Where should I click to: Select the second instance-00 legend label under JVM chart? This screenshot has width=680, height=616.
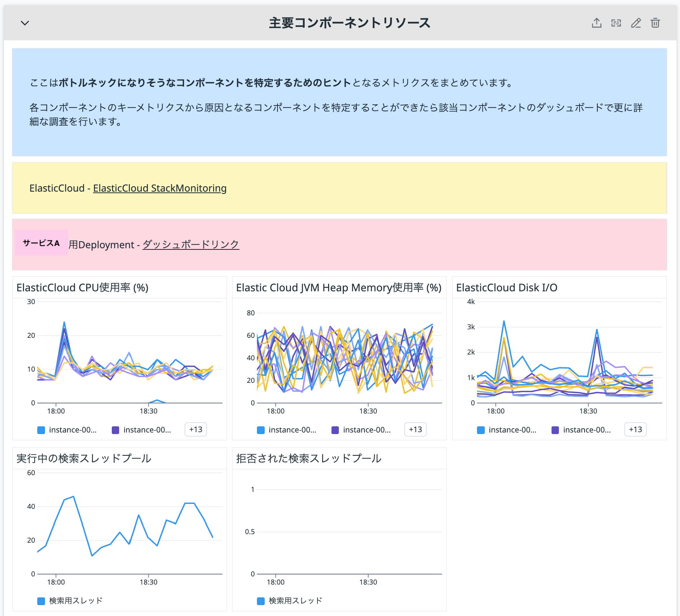(x=367, y=429)
